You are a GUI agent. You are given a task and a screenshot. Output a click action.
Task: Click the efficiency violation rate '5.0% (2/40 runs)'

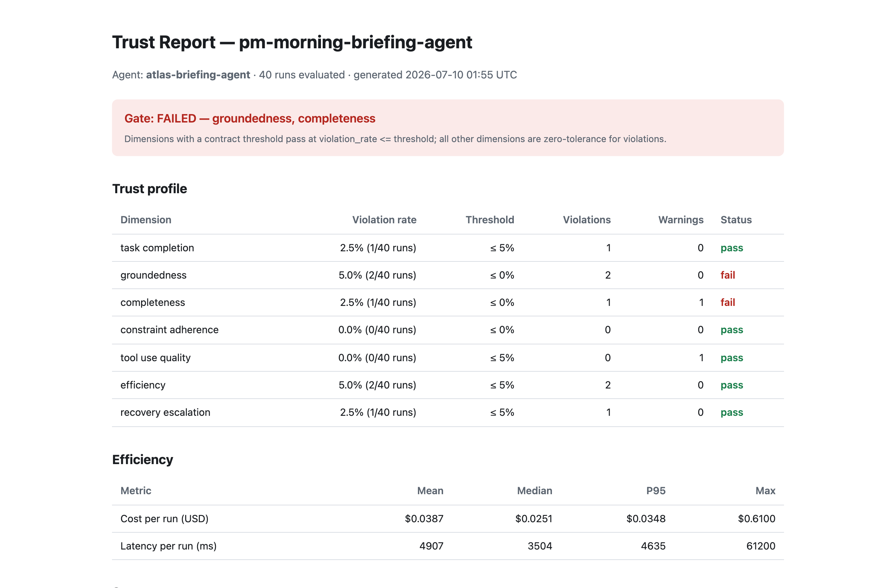(377, 385)
